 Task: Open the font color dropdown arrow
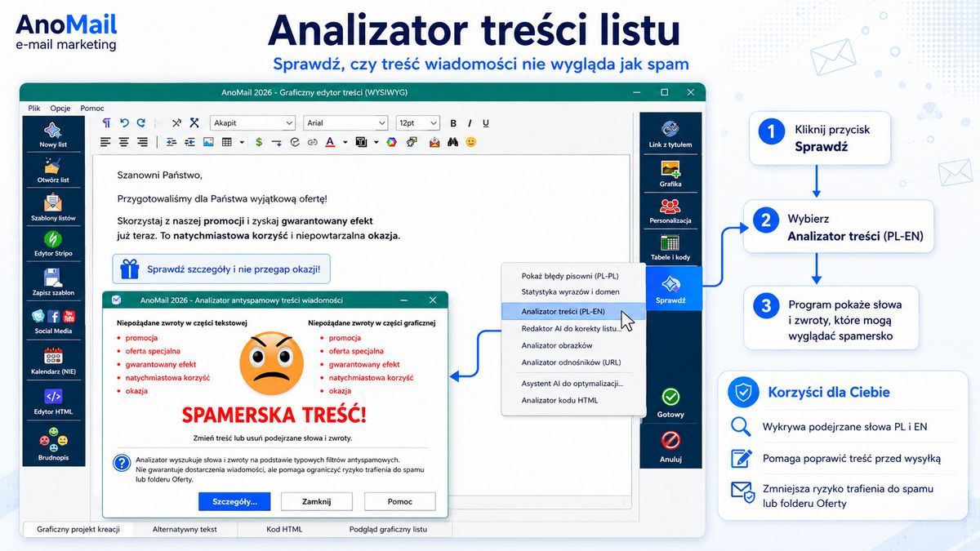pyautogui.click(x=345, y=142)
